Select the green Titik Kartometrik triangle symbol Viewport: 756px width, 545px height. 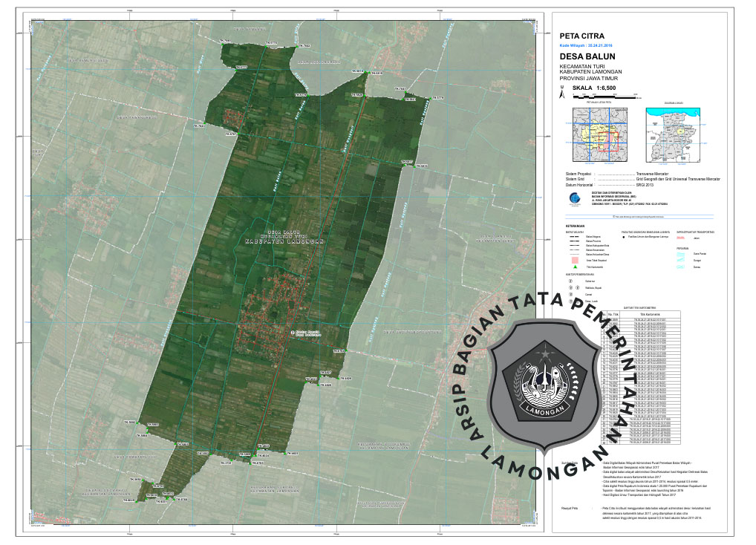[x=574, y=265]
